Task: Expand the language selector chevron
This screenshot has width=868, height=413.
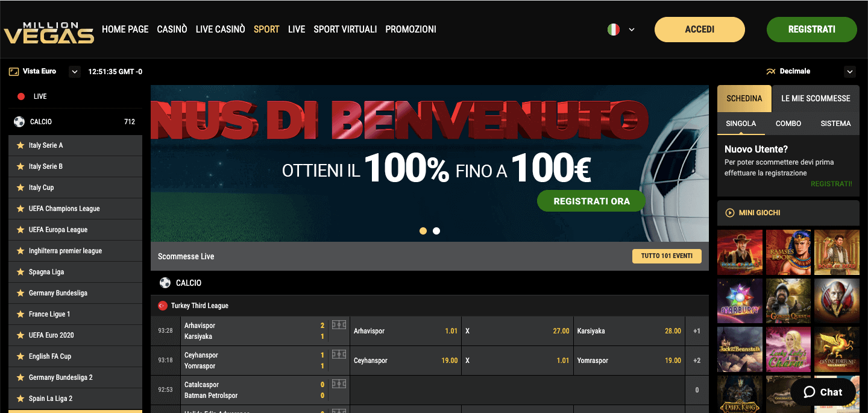Action: click(x=632, y=30)
